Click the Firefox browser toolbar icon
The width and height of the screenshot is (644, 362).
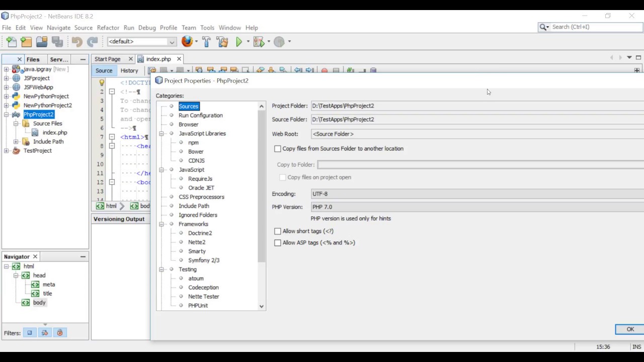pos(187,41)
